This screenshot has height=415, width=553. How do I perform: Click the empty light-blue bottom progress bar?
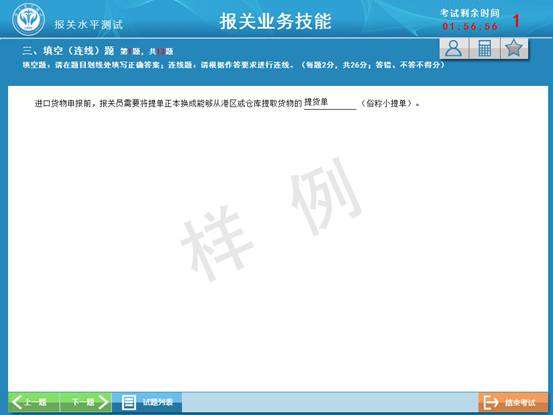pos(330,402)
